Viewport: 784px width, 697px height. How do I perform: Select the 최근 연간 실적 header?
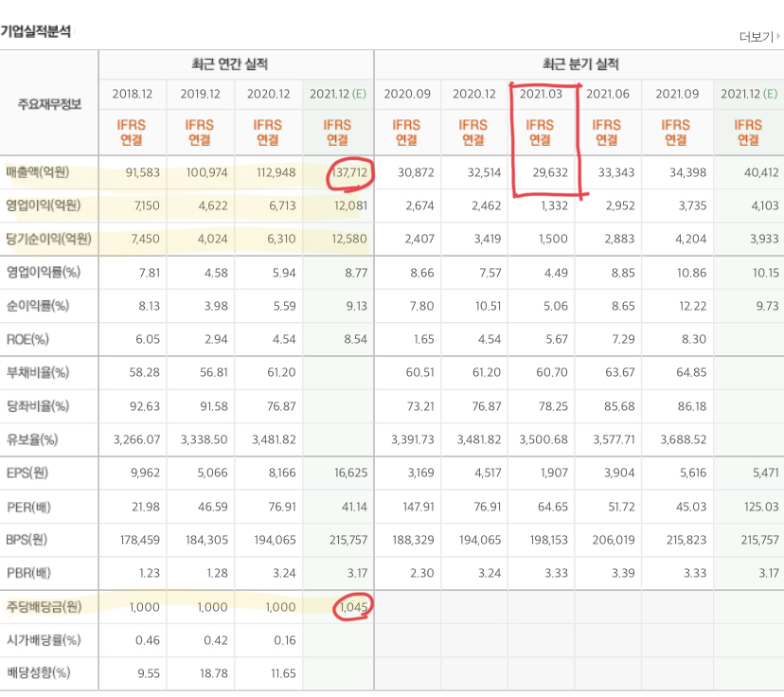[230, 64]
